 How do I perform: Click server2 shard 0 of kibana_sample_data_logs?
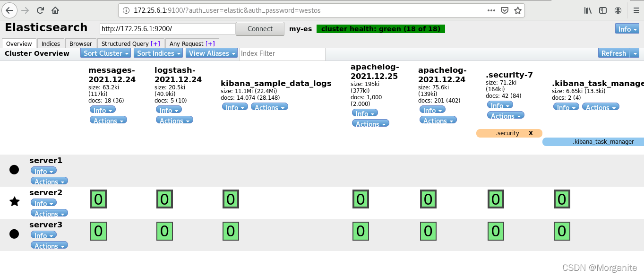[231, 199]
